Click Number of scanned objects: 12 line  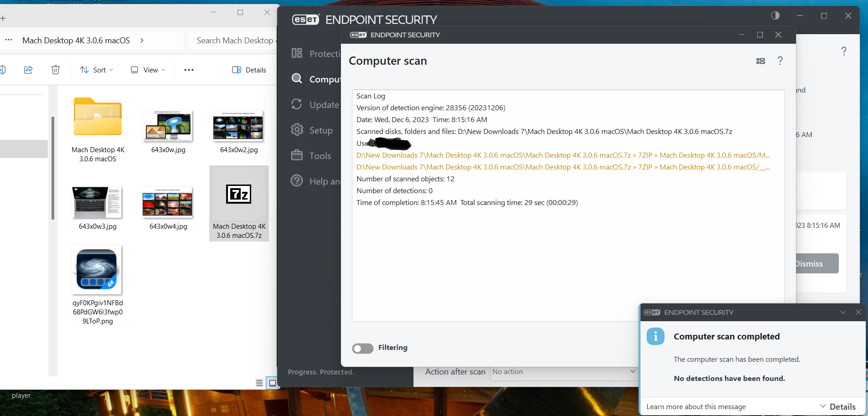point(405,179)
